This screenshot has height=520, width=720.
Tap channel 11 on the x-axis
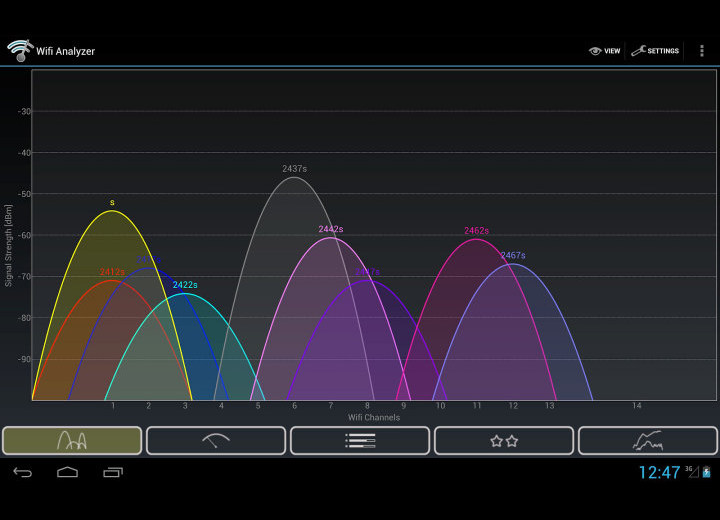point(477,406)
